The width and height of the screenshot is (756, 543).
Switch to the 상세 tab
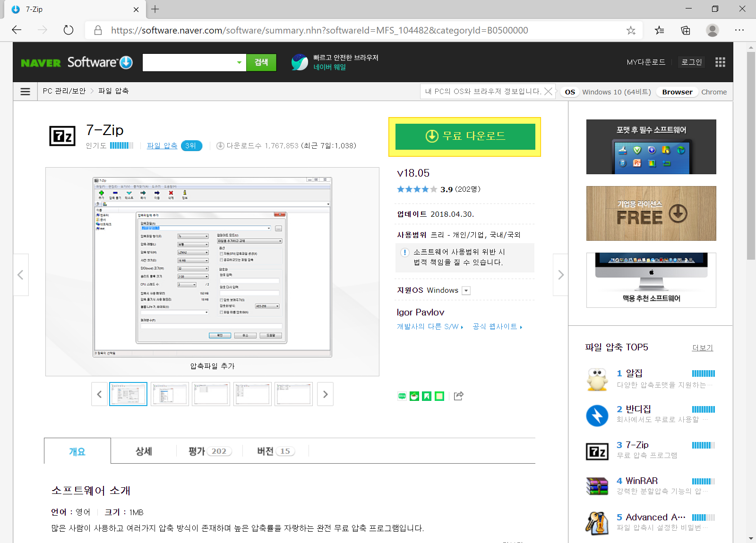(x=144, y=451)
